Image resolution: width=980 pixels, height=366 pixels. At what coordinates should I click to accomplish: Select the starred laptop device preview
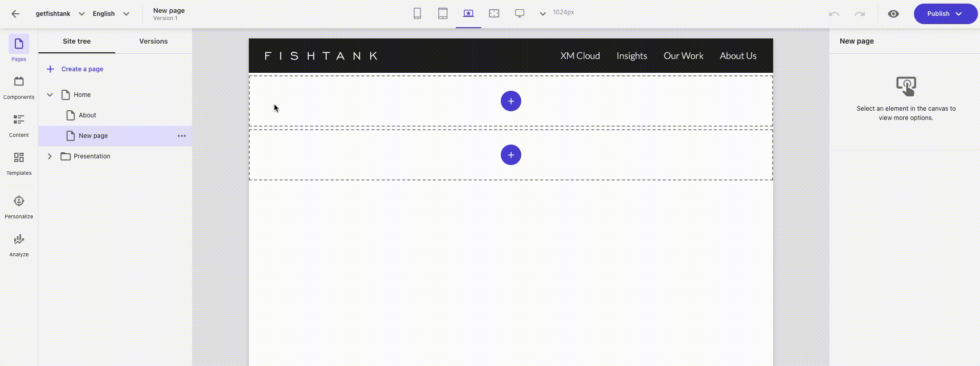468,13
